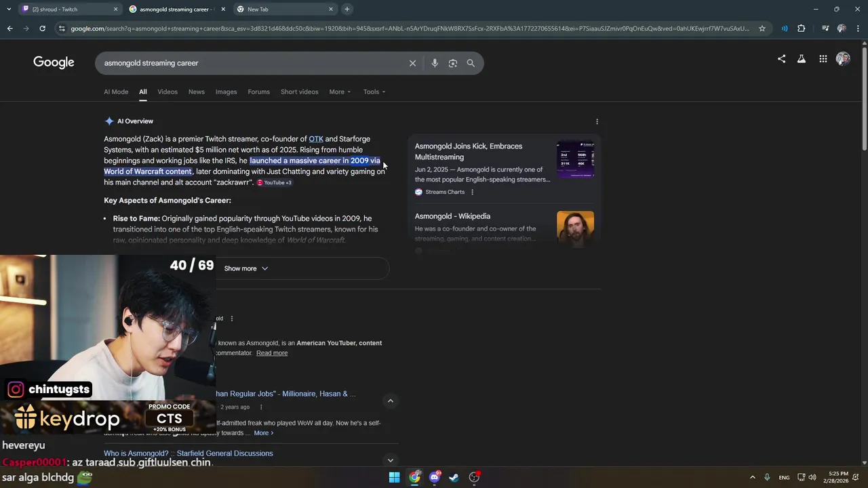Click the browser address bar URL

pyautogui.click(x=410, y=28)
